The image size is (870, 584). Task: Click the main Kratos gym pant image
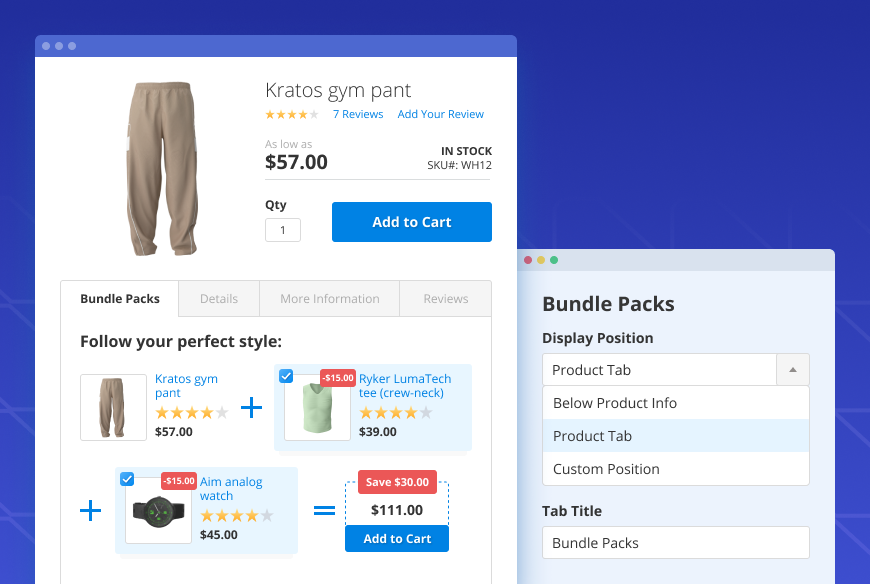[x=160, y=170]
